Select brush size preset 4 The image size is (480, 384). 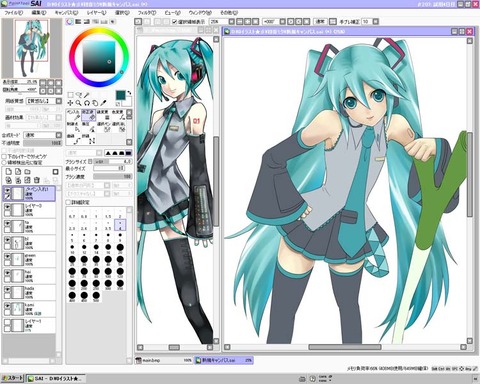point(120,225)
